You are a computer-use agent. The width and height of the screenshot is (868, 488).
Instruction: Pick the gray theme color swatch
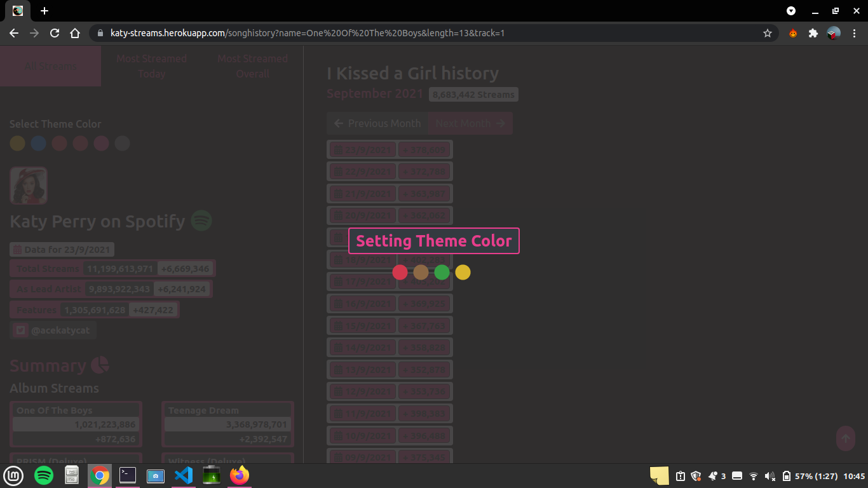pyautogui.click(x=123, y=143)
